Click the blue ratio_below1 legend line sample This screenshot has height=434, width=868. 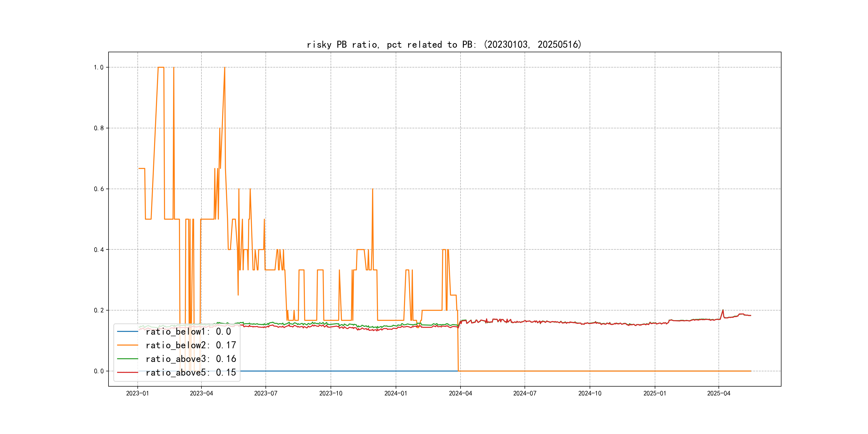click(127, 332)
